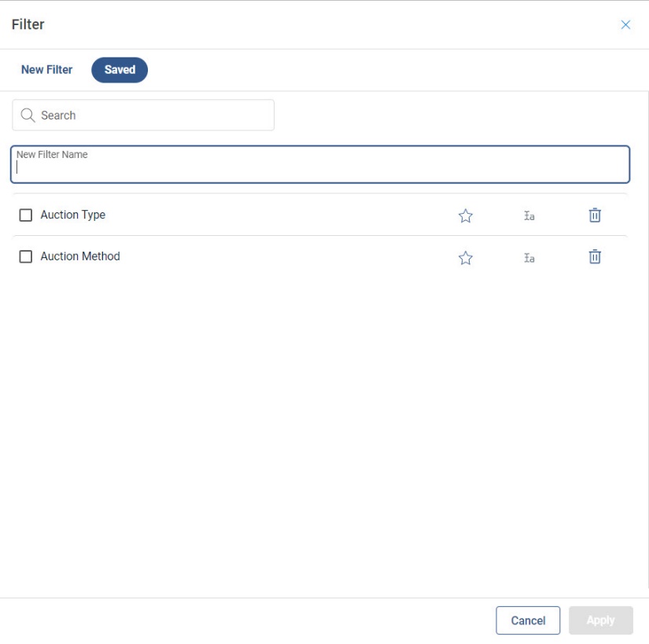Select the Auction Method filter label
Image resolution: width=649 pixels, height=644 pixels.
tap(80, 256)
